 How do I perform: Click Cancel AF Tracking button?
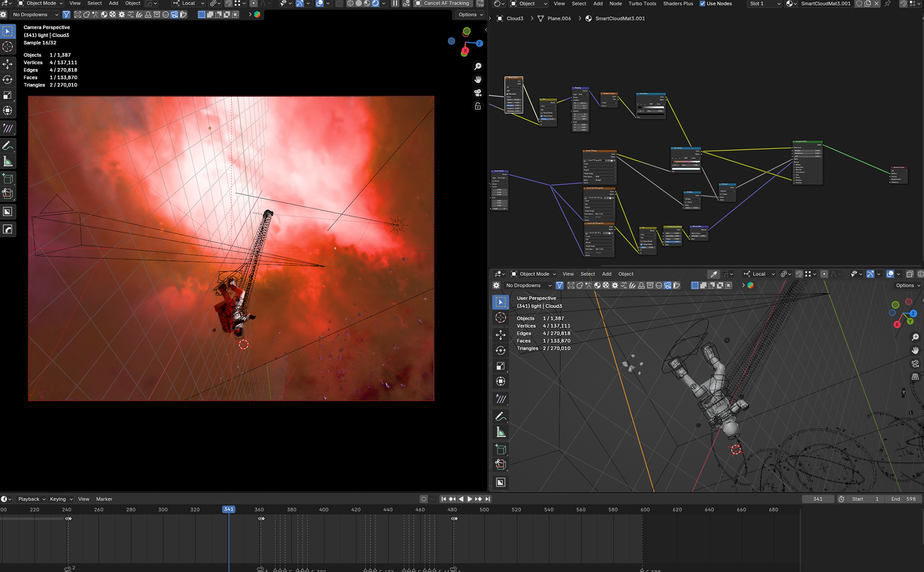tap(442, 3)
